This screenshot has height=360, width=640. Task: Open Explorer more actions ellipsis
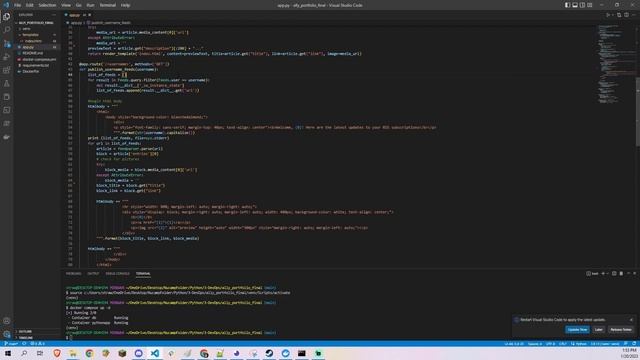pos(54,15)
